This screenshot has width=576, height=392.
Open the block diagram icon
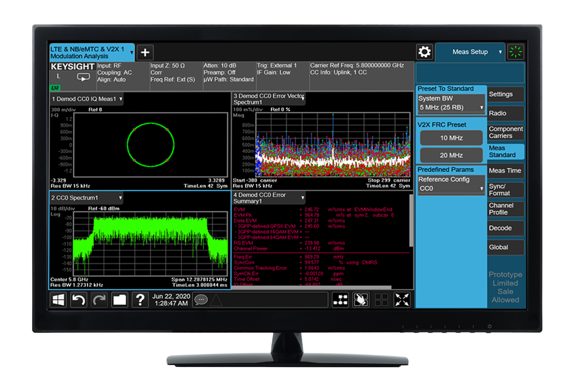point(340,300)
